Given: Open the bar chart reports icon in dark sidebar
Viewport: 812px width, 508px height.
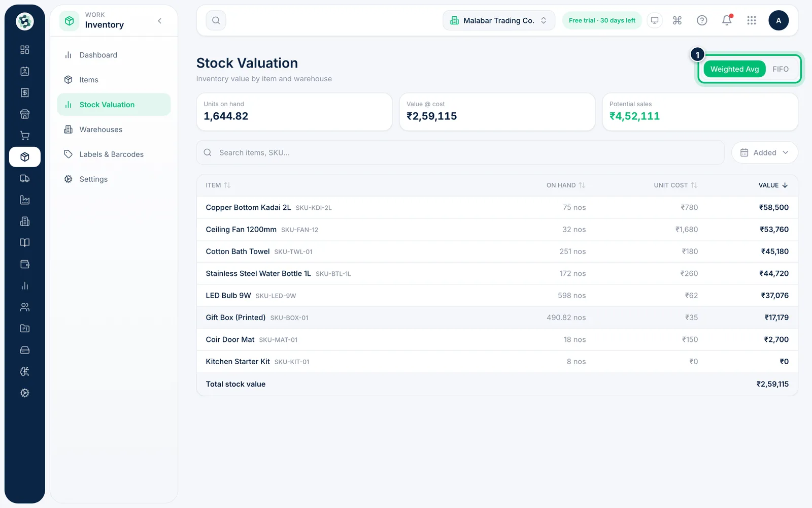Looking at the screenshot, I should click(x=24, y=285).
